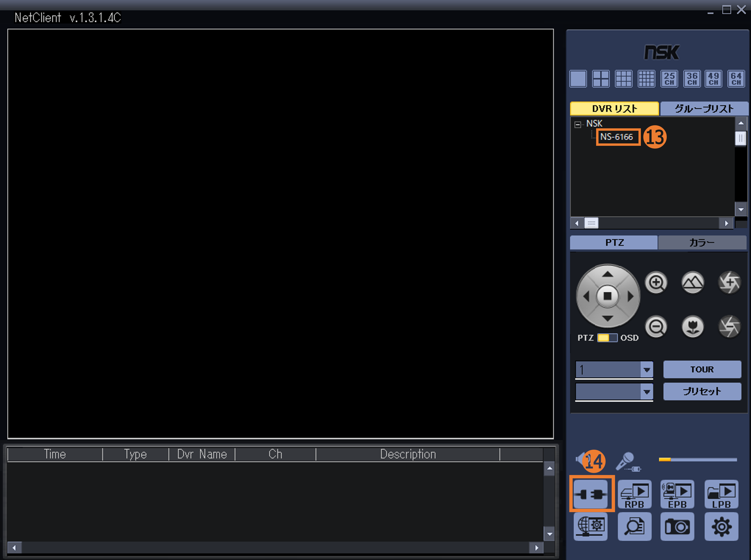Viewport: 751px width, 560px height.
Task: Open the log search magnifier icon
Action: [634, 526]
